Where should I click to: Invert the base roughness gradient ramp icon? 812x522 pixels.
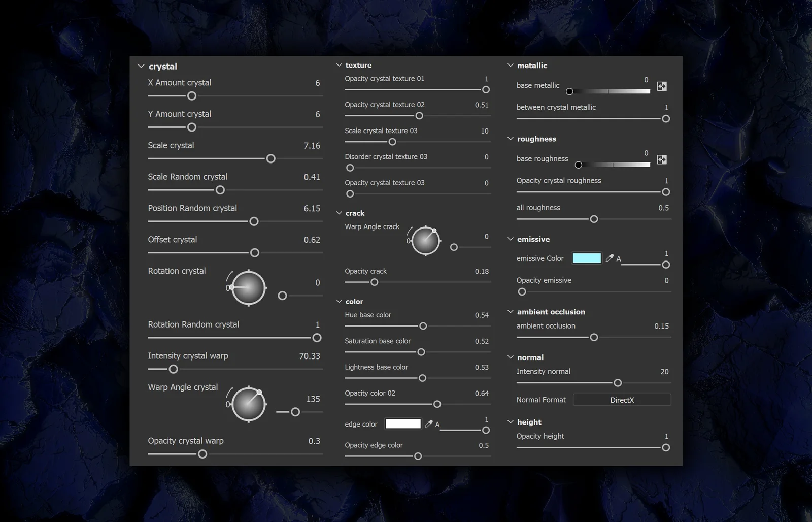(662, 159)
